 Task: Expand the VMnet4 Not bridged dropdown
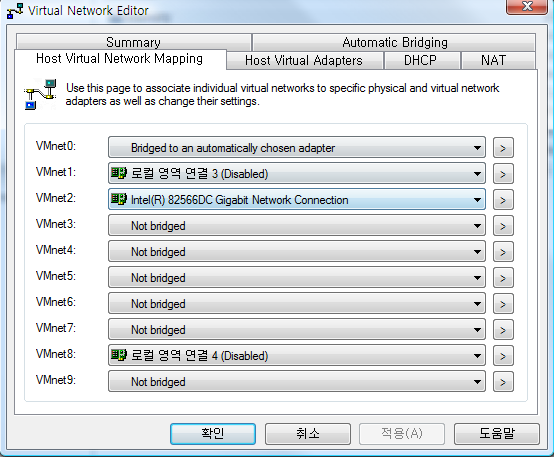(297, 252)
